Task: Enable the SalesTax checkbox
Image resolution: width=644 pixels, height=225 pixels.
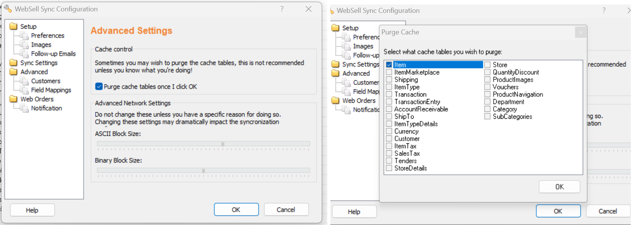Action: coord(389,153)
